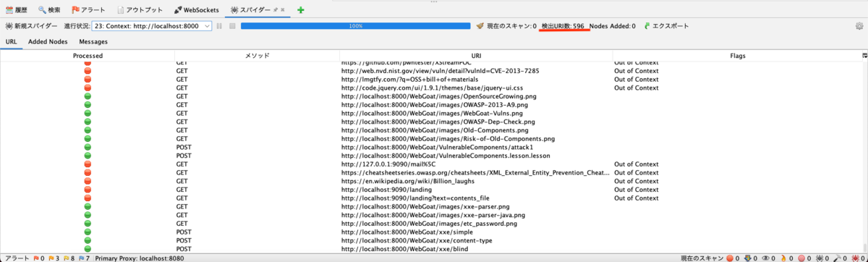Click the cheatsheetseries.owasp.org URI
The width and height of the screenshot is (868, 262).
click(x=475, y=173)
